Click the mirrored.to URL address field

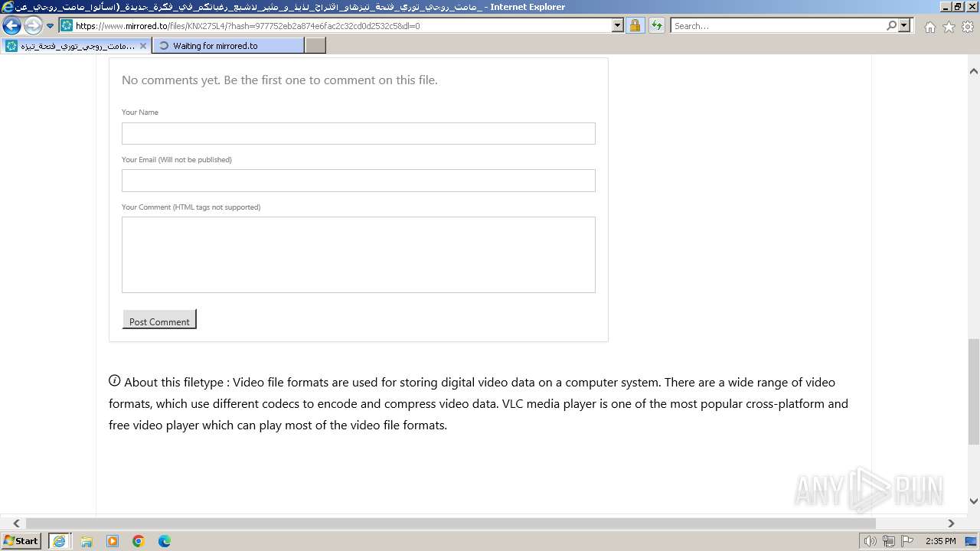(x=341, y=25)
